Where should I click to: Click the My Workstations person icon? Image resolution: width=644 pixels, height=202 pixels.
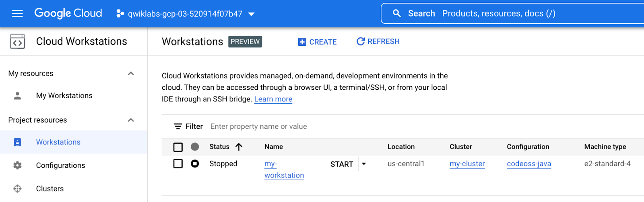pos(17,96)
